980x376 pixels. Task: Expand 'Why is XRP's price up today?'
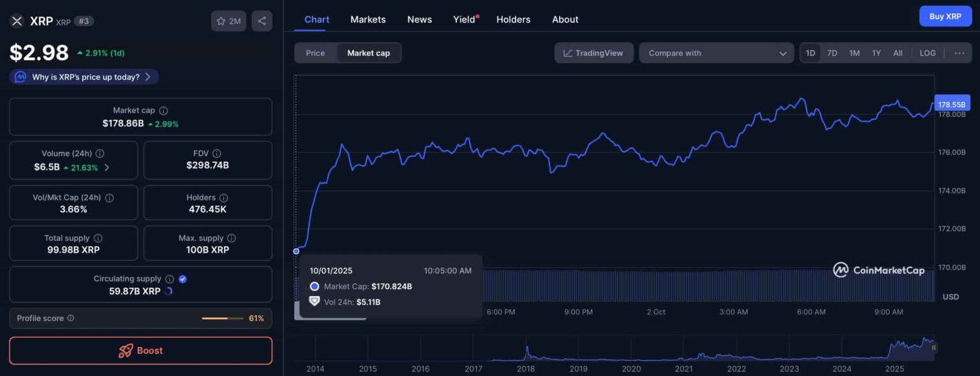coord(83,76)
